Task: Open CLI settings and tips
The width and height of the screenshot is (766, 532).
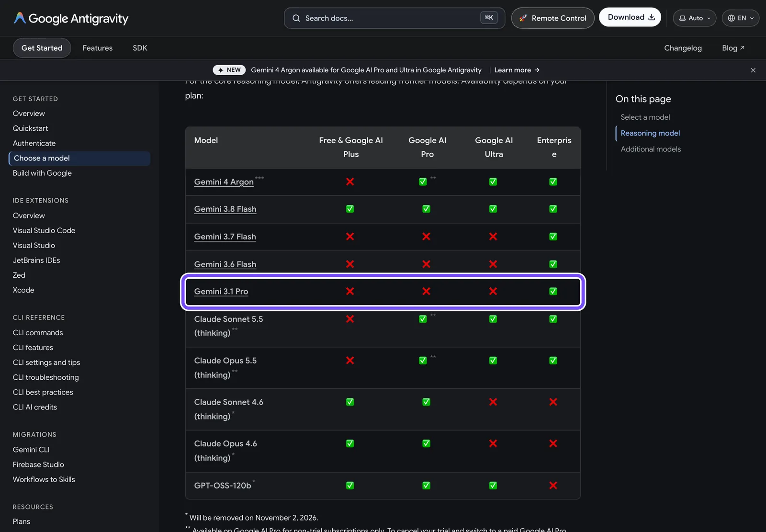Action: (46, 362)
